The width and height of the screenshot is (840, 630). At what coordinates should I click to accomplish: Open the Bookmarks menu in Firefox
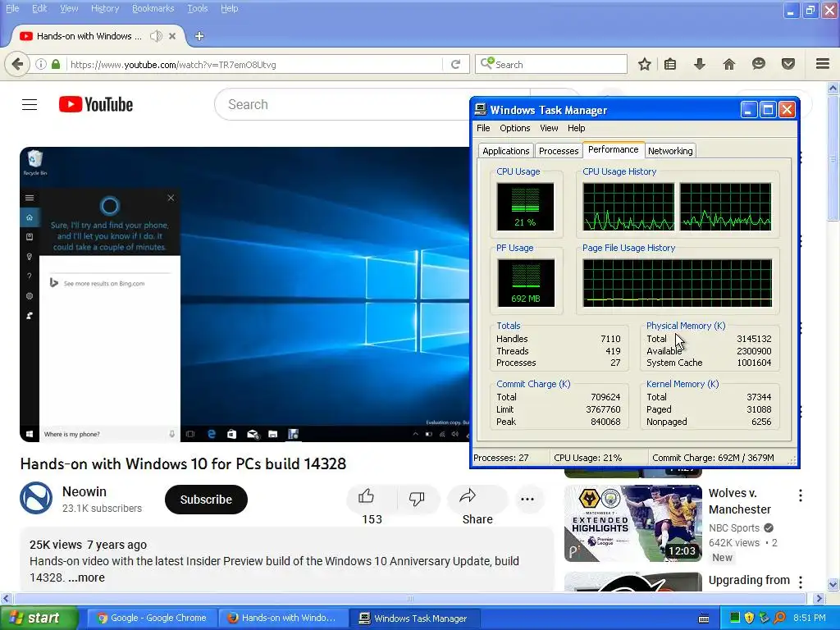[x=153, y=8]
